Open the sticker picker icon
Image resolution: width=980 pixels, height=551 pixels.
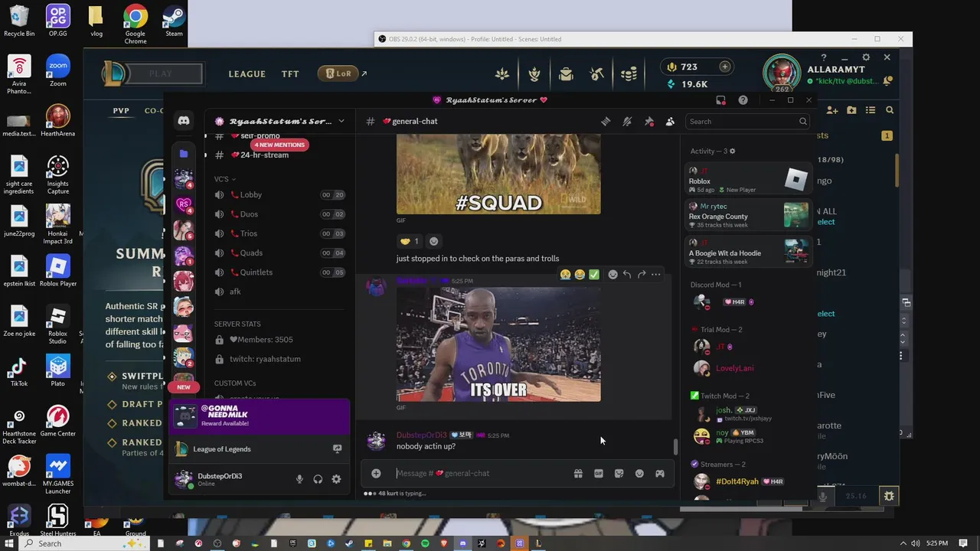point(619,473)
